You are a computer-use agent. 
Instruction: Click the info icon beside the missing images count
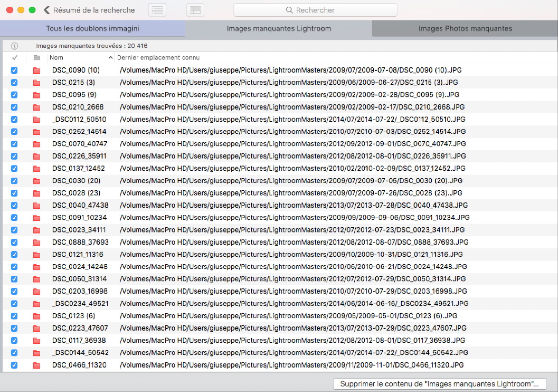pyautogui.click(x=14, y=46)
